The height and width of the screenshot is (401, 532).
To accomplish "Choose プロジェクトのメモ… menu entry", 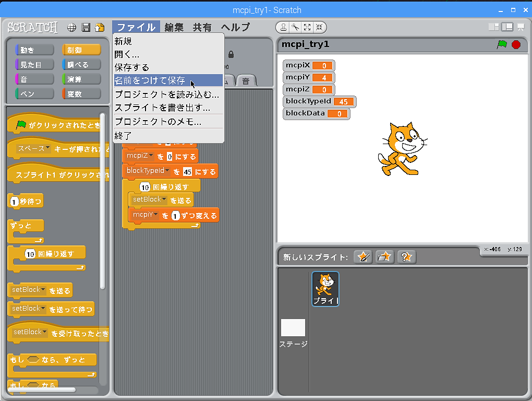I will pyautogui.click(x=168, y=122).
